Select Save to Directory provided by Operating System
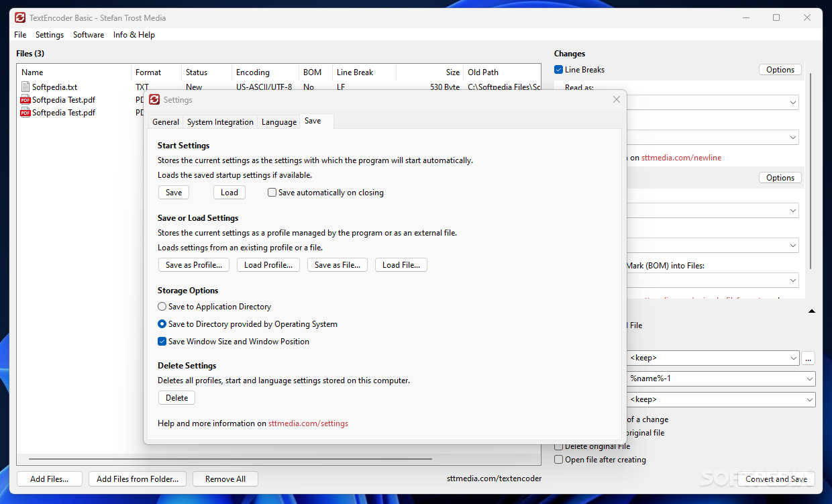 (x=162, y=324)
